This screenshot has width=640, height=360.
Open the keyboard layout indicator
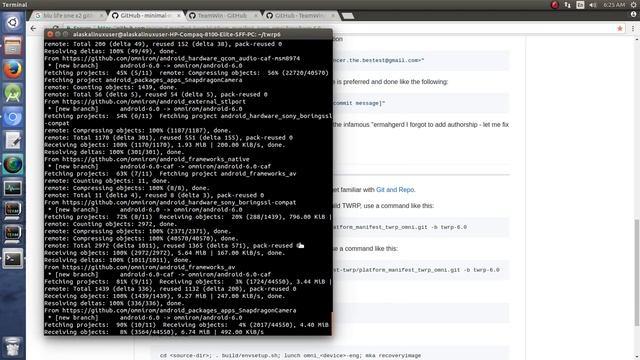coord(580,5)
